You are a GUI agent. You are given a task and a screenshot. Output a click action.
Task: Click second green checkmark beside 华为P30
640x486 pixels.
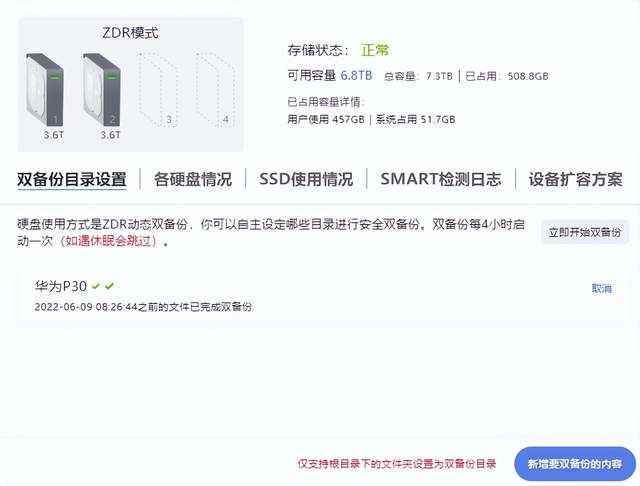[109, 286]
